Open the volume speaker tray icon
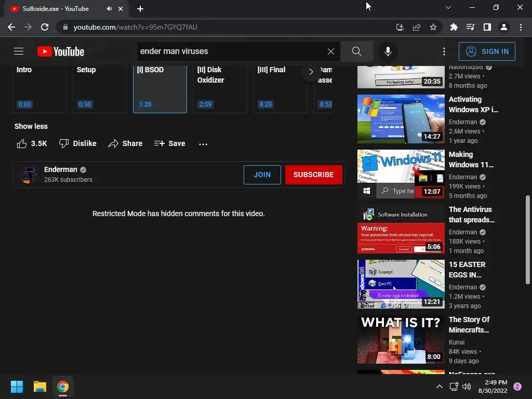 [x=467, y=387]
